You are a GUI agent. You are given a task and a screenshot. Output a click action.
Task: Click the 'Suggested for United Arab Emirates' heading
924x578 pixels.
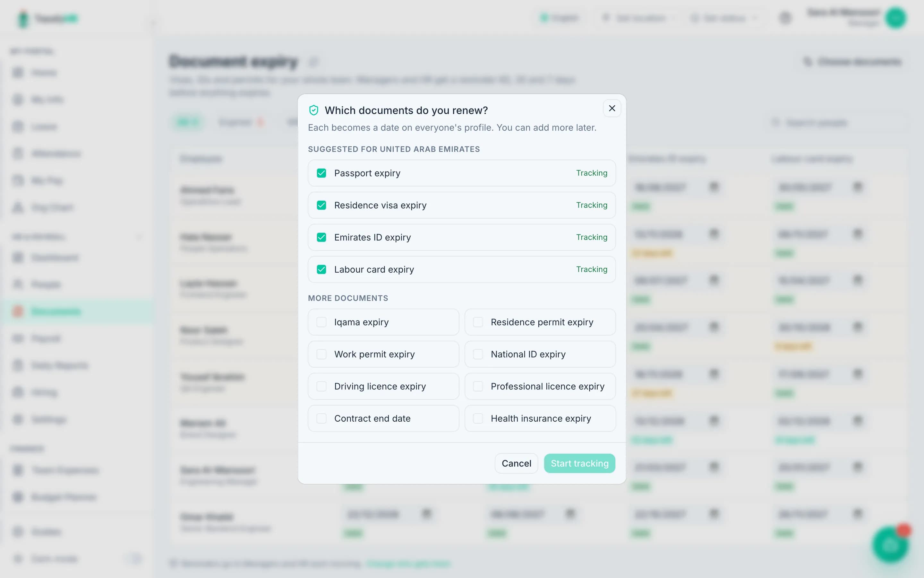coord(394,149)
